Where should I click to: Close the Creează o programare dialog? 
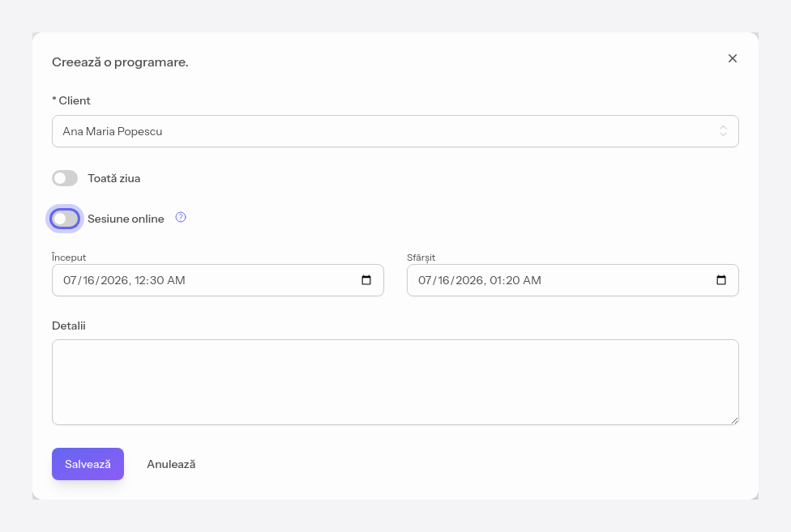pos(733,58)
